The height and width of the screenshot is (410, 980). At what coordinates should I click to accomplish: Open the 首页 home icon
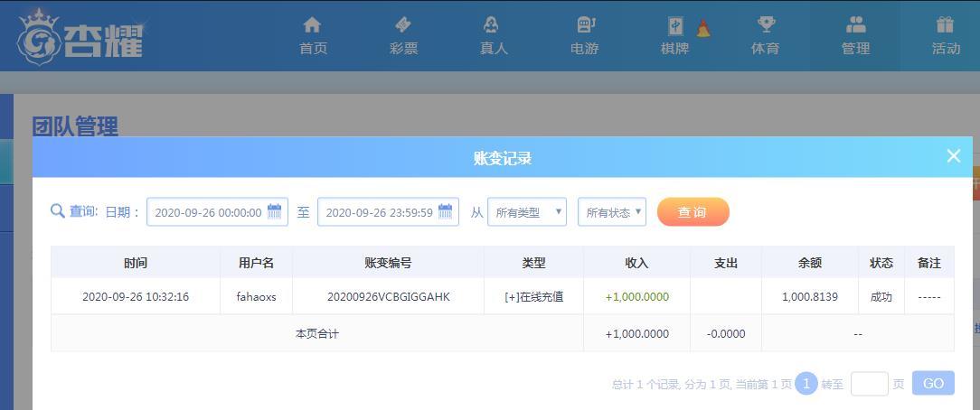(x=312, y=25)
